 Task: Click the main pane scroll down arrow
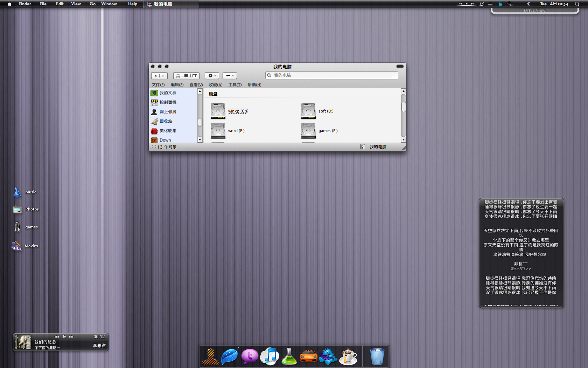tap(404, 140)
